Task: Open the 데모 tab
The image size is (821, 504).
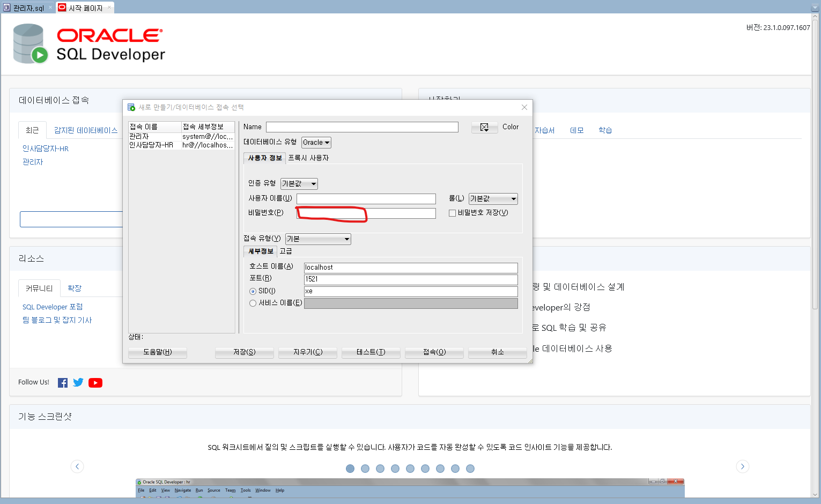Action: click(577, 130)
